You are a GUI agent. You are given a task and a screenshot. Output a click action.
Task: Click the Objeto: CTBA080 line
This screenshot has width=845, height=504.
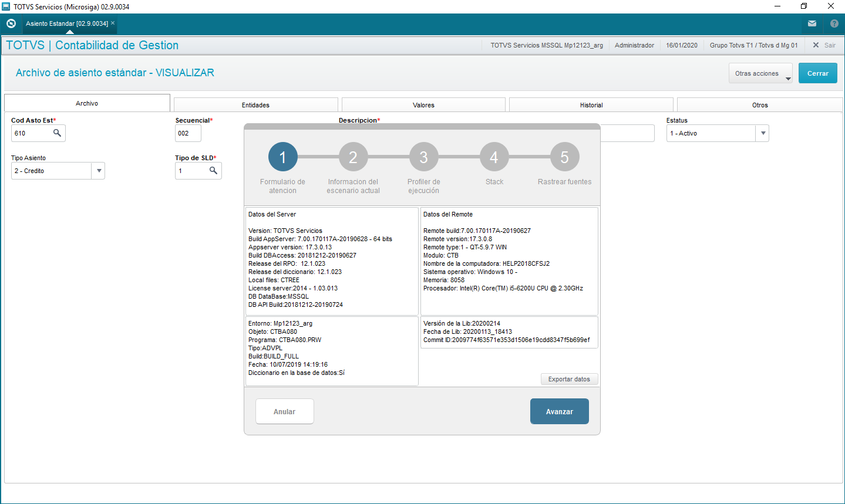272,332
